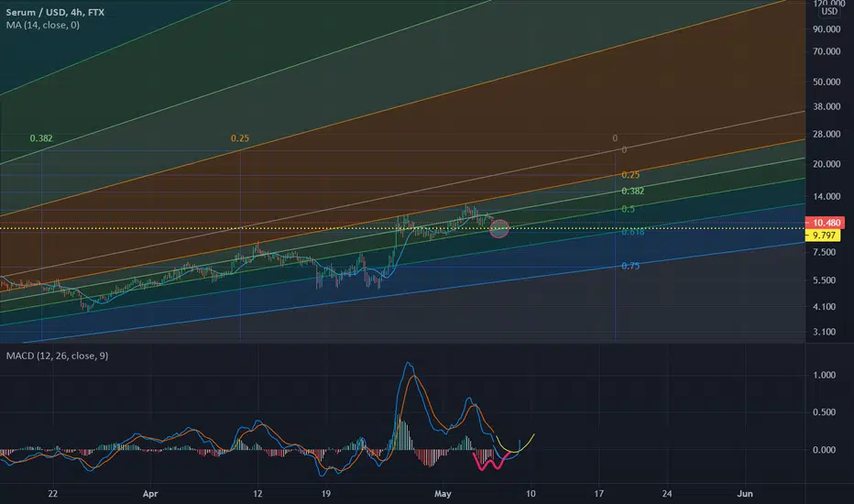Click the 90.000 price axis value
This screenshot has height=504, width=854.
coord(827,29)
